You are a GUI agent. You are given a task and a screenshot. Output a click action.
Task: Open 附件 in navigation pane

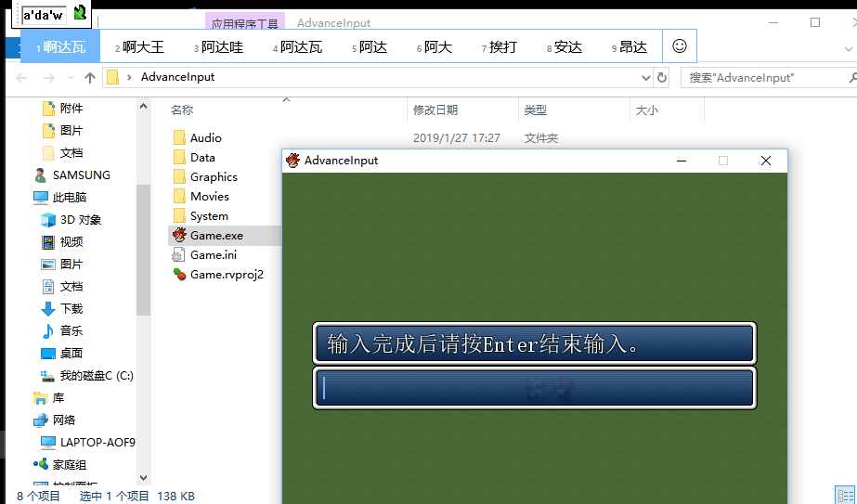(x=71, y=109)
